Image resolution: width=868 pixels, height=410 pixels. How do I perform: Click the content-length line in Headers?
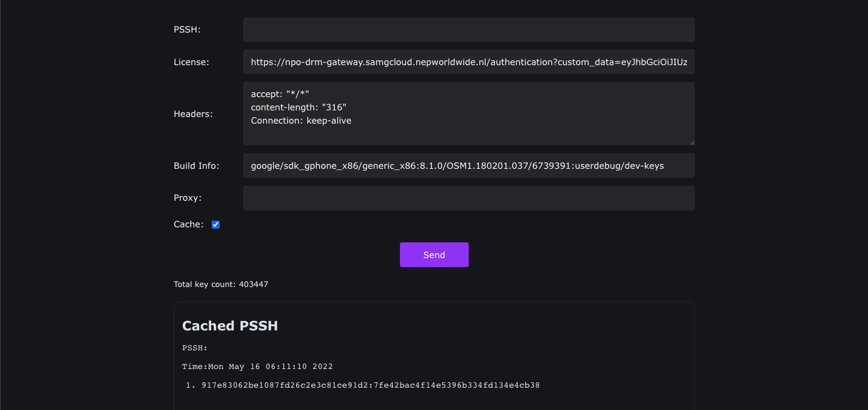(299, 107)
